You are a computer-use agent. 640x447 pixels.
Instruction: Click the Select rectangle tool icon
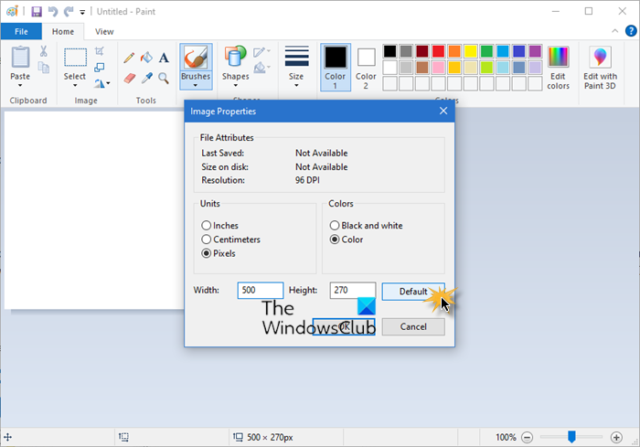tap(75, 57)
